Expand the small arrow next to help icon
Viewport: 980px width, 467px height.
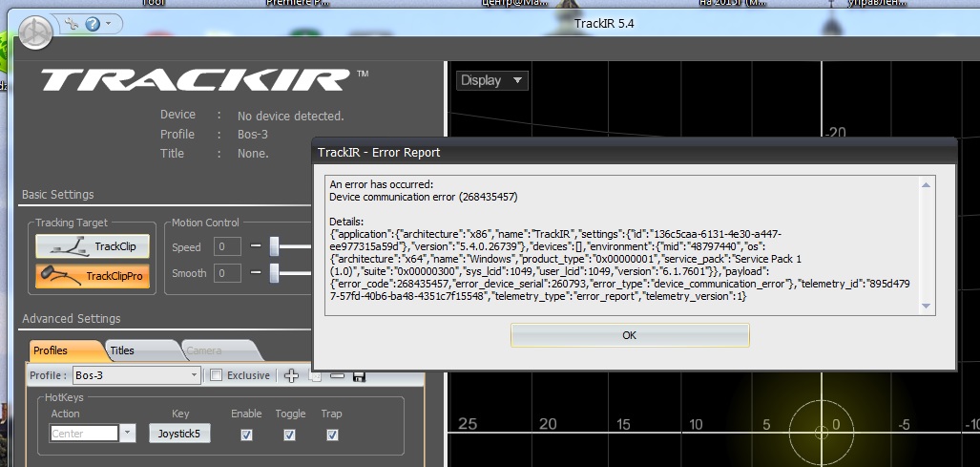point(109,24)
